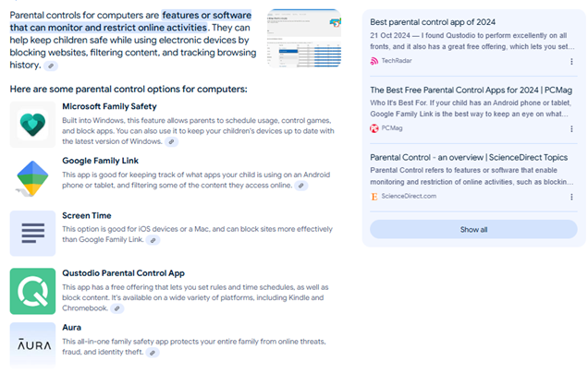The image size is (588, 374).
Task: Click the ScienceDirect site favicon
Action: [374, 197]
